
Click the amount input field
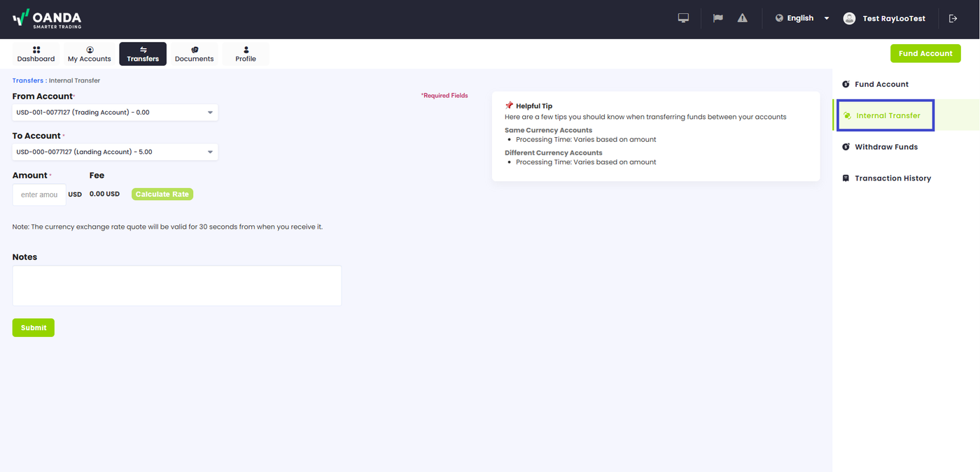[39, 194]
